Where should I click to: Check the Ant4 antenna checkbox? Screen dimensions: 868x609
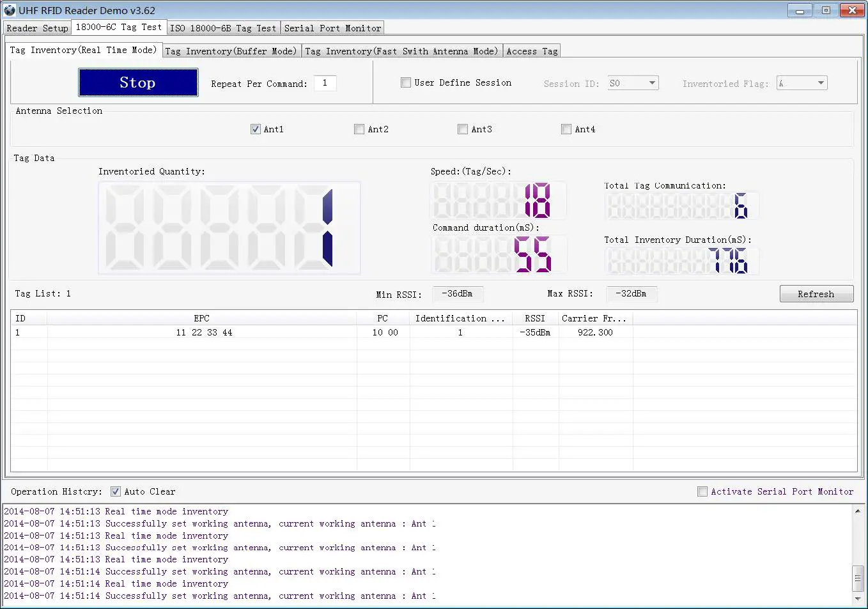pyautogui.click(x=566, y=128)
